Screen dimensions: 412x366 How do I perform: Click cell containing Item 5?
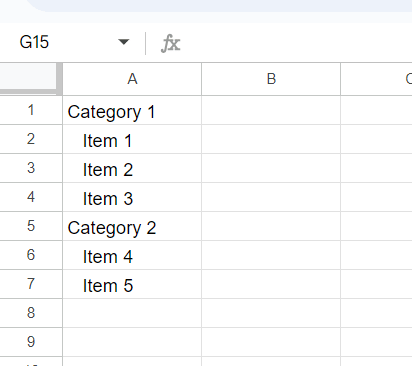coord(132,284)
